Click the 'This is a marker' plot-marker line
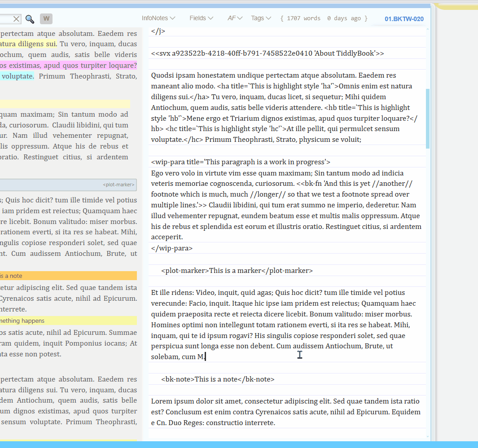This screenshot has width=478, height=448. point(237,271)
